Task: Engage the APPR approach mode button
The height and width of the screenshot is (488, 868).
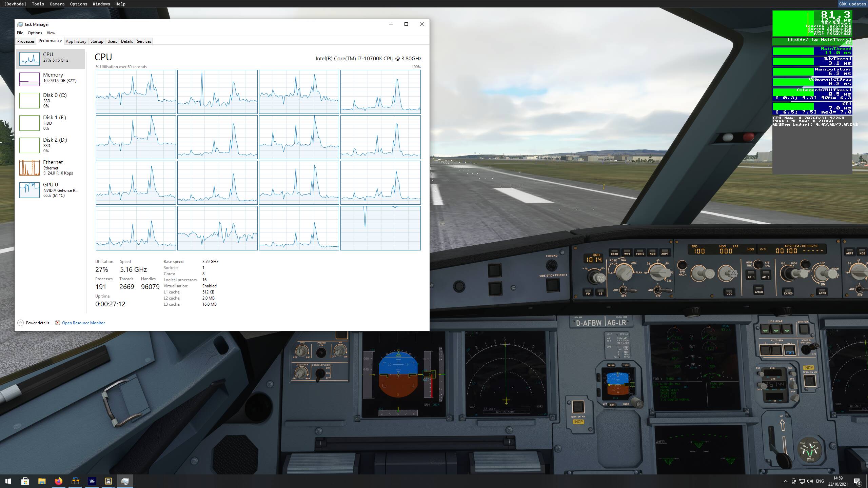Action: coord(823,291)
